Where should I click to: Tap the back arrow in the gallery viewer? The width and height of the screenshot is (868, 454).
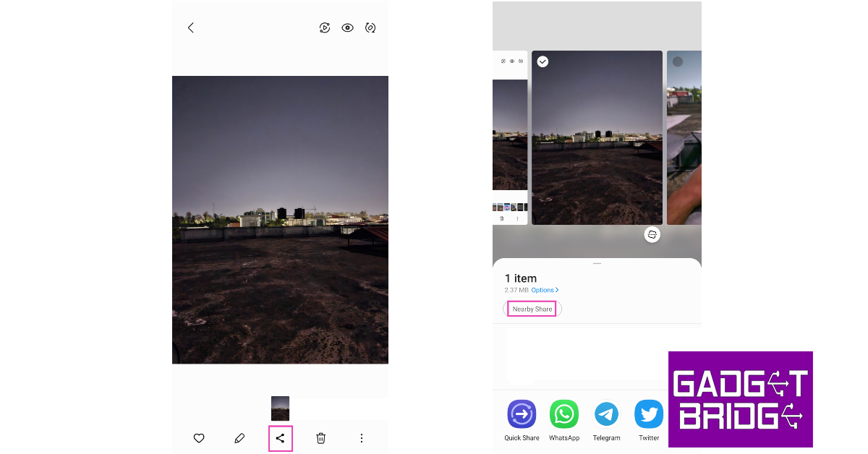191,28
